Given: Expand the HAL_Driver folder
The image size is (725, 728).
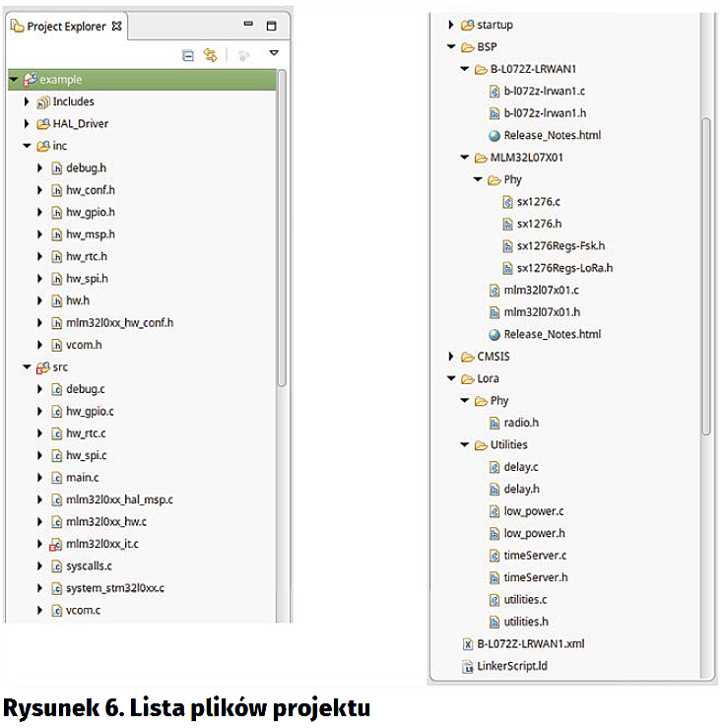Looking at the screenshot, I should pyautogui.click(x=27, y=123).
